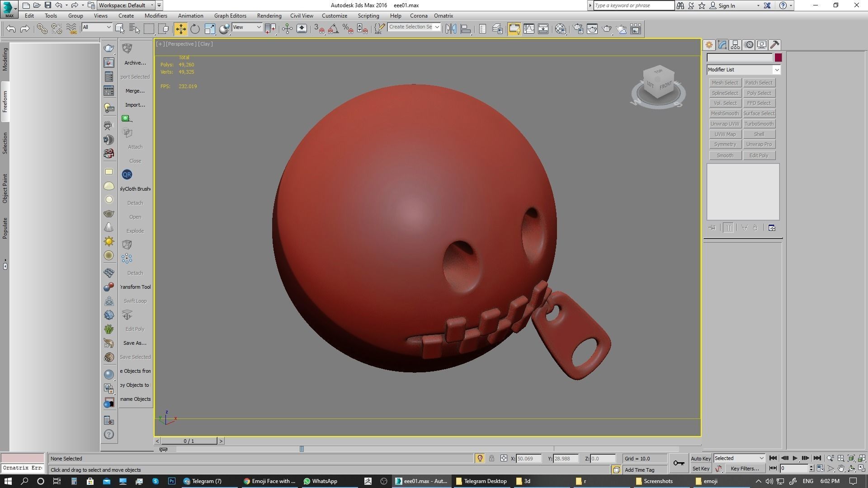This screenshot has width=868, height=488.
Task: Open the Hierarchy panel tab
Action: click(735, 45)
